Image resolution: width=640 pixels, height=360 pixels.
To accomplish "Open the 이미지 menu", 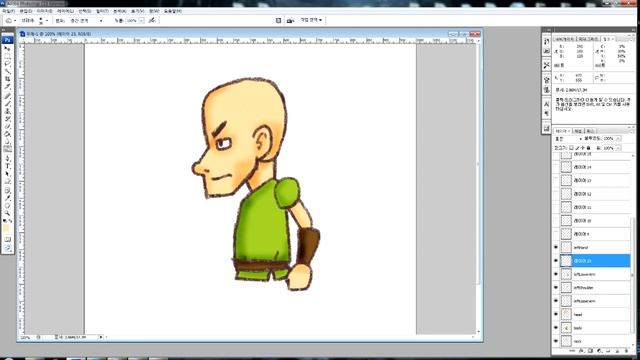I will point(44,11).
